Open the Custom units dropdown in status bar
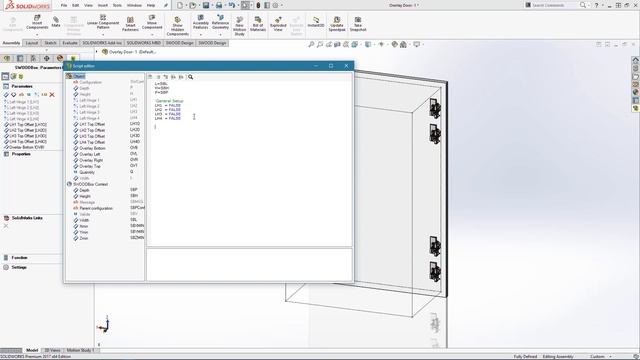This screenshot has width=640, height=360. click(600, 356)
